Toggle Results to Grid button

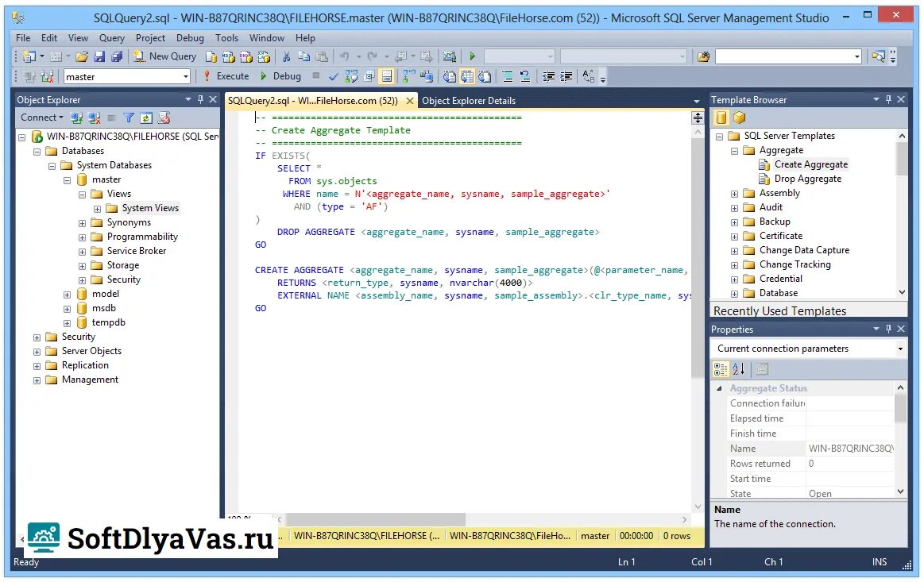pyautogui.click(x=466, y=76)
